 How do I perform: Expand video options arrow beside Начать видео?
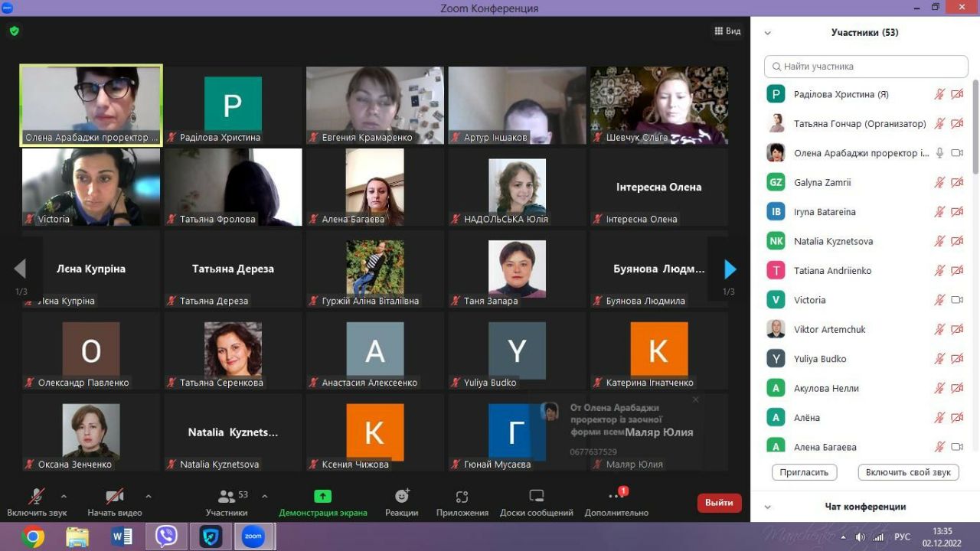pos(149,496)
